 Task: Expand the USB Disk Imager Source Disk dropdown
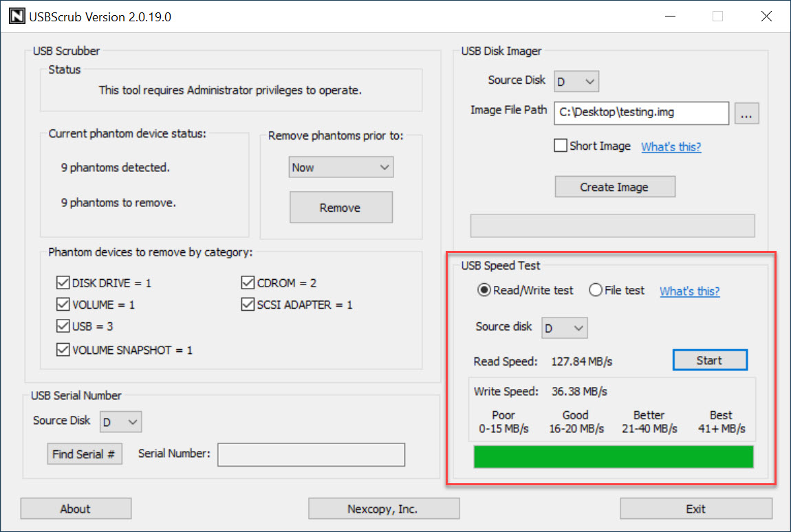coord(576,82)
